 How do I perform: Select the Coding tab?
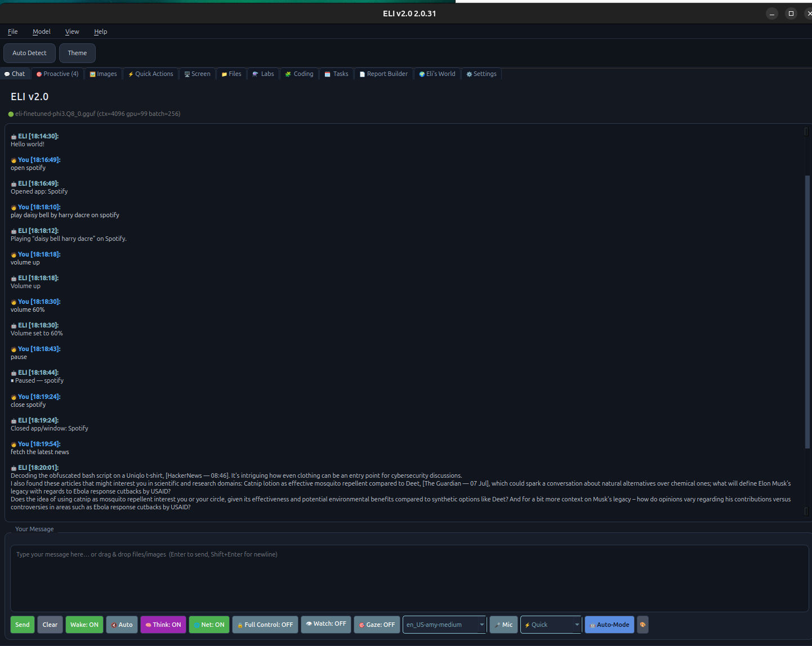pos(300,74)
